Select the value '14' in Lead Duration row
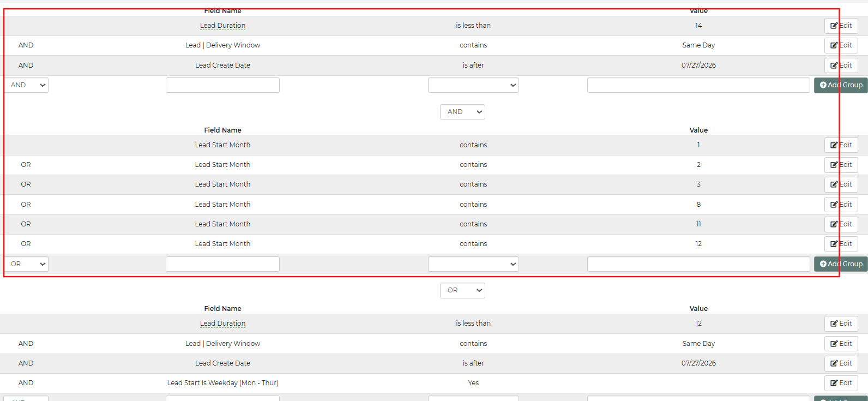The height and width of the screenshot is (401, 868). [x=698, y=26]
